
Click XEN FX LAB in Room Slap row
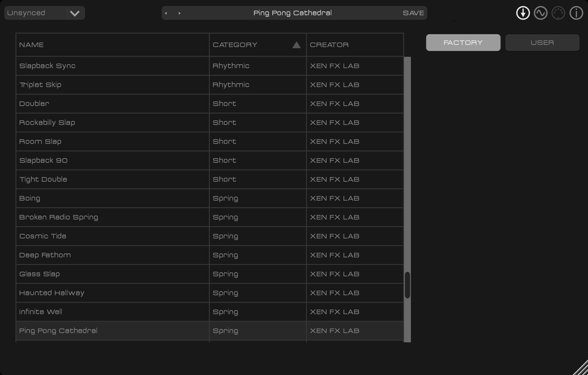335,141
